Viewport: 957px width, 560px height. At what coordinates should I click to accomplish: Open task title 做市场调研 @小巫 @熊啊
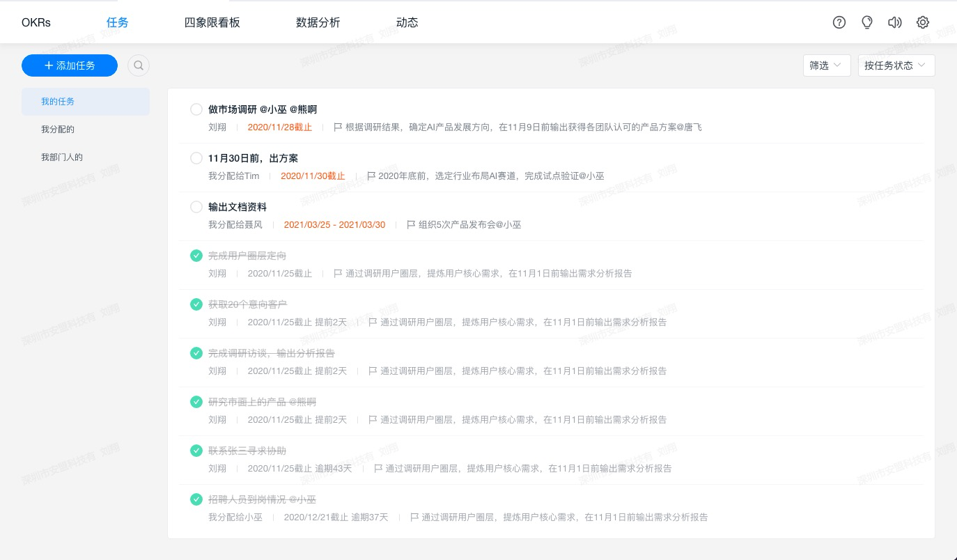pos(263,109)
